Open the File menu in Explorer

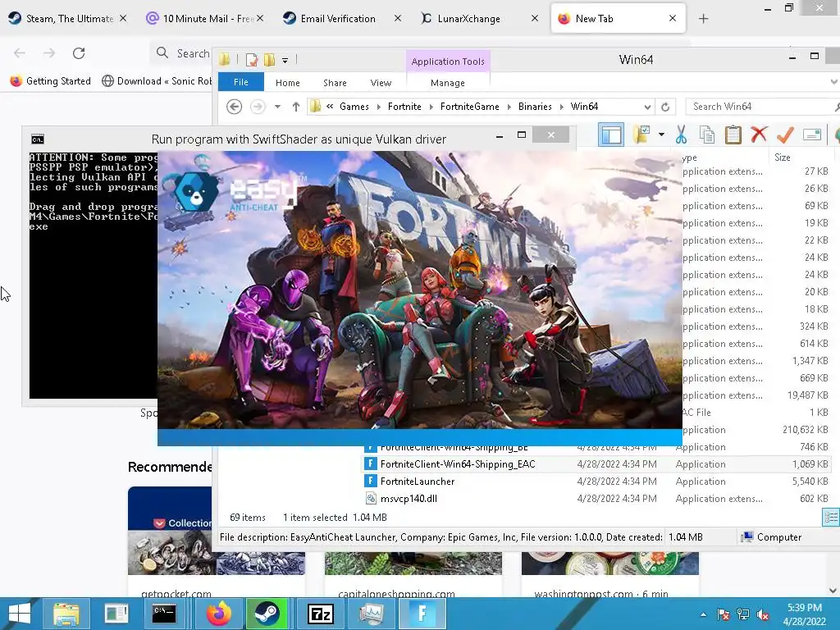pos(241,83)
